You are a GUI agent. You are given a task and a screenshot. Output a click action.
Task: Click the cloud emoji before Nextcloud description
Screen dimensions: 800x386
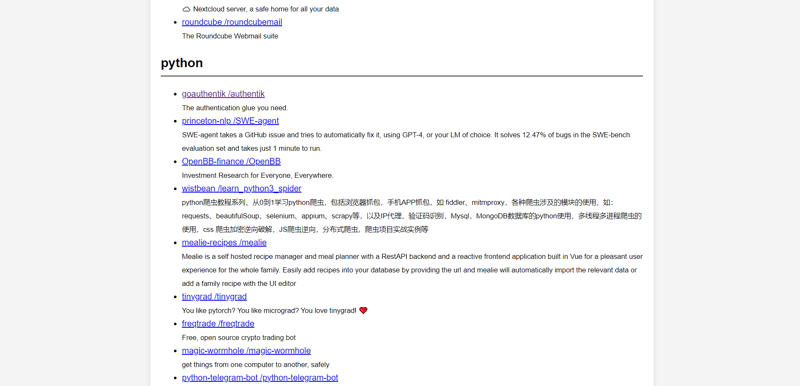[187, 9]
